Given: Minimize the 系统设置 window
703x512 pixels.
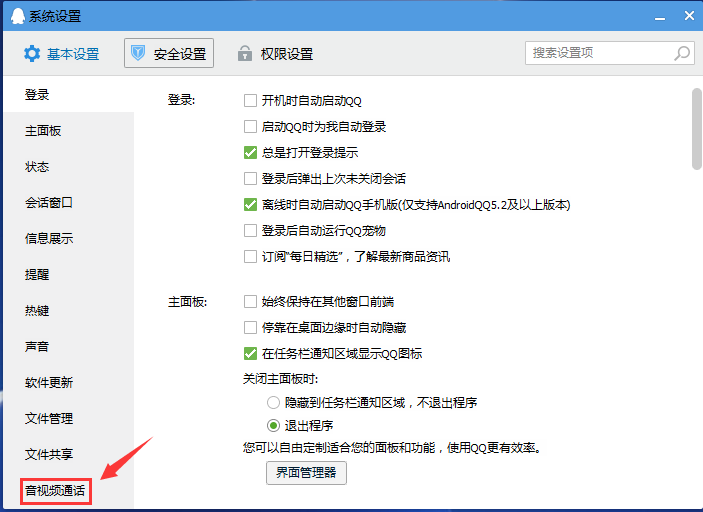Looking at the screenshot, I should [660, 17].
